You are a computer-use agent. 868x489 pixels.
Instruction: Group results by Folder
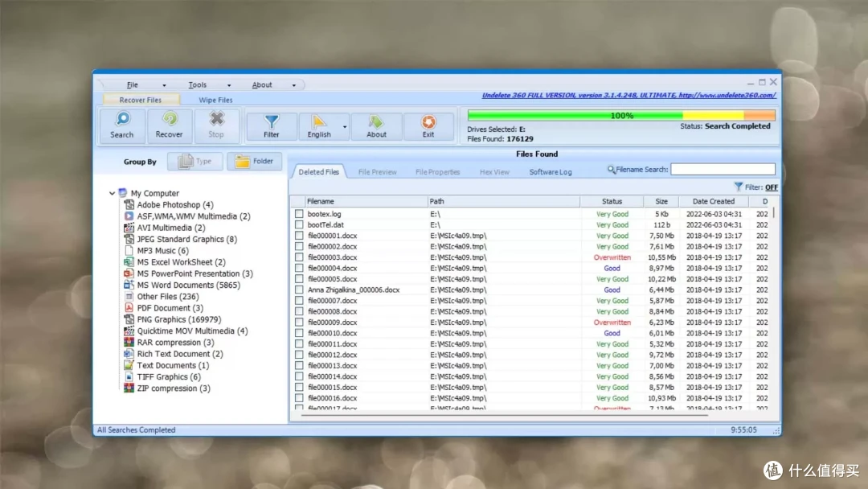[254, 161]
